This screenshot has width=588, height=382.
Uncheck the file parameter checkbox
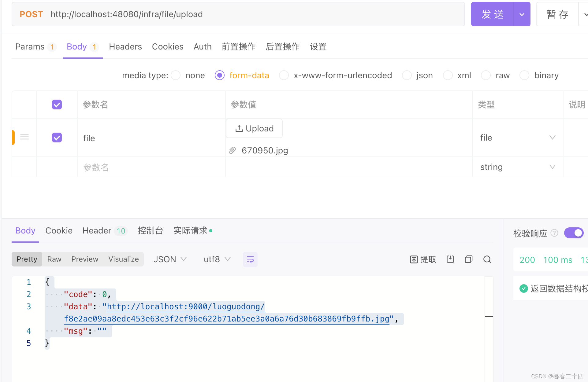pyautogui.click(x=57, y=138)
